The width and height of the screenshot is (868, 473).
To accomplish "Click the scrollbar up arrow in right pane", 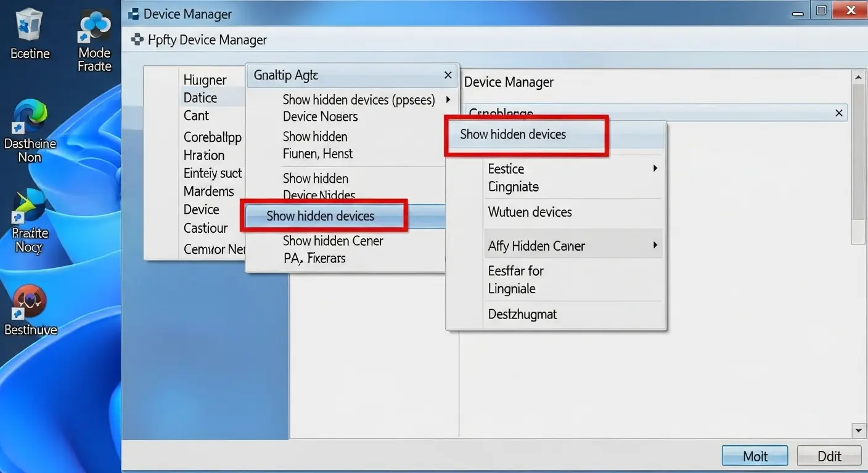I will pyautogui.click(x=858, y=77).
